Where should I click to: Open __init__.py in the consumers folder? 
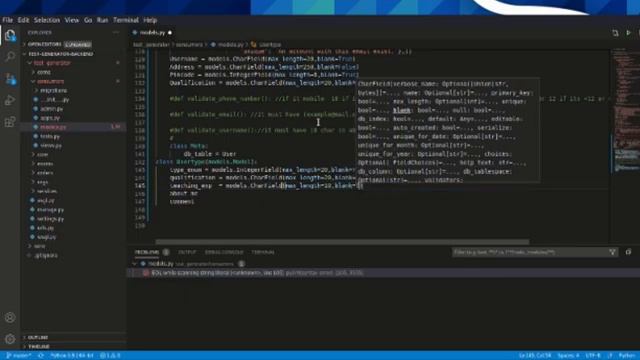tap(55, 100)
